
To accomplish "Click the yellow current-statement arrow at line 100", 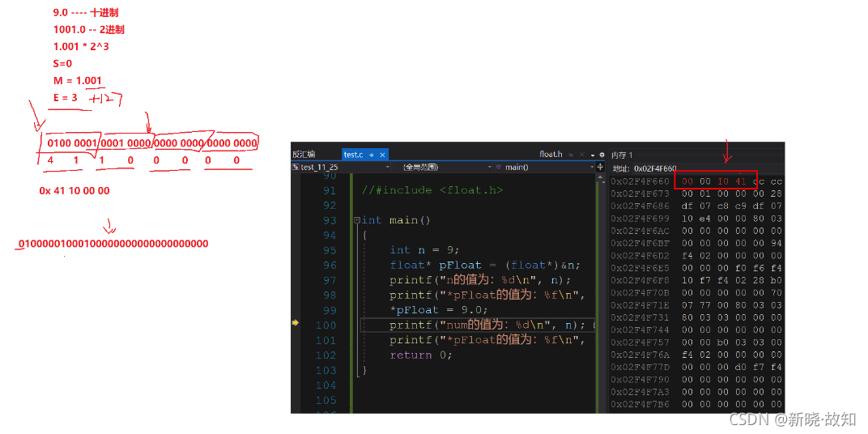I will pos(296,323).
